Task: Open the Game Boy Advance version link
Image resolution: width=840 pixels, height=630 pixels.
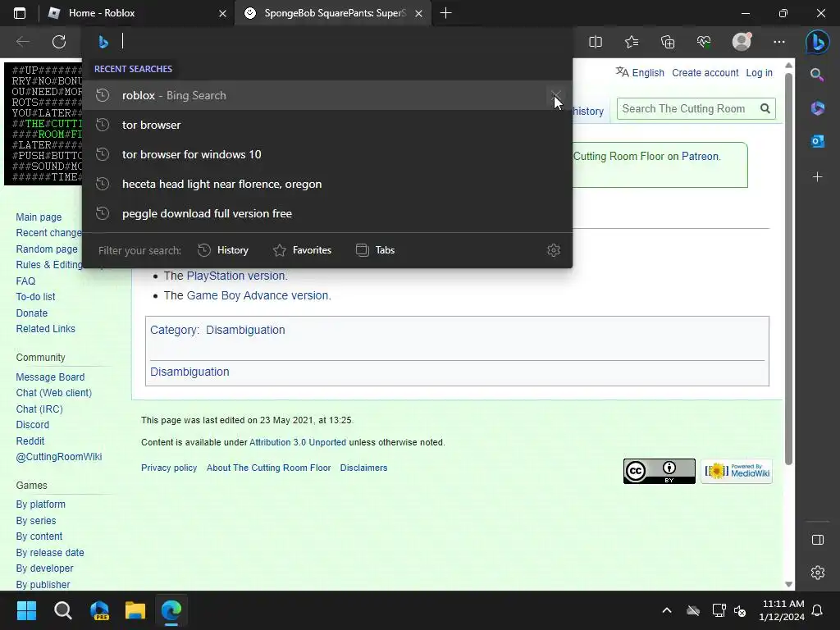Action: (x=257, y=295)
